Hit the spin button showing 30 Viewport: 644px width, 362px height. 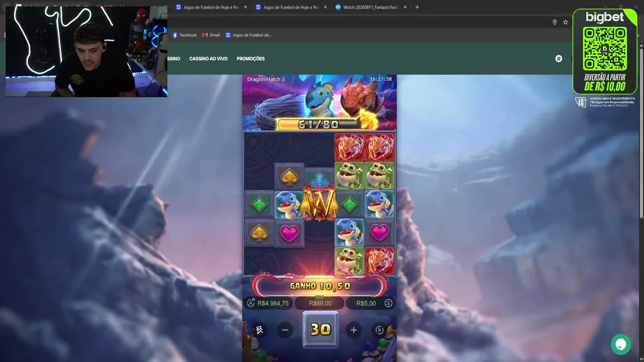point(320,329)
